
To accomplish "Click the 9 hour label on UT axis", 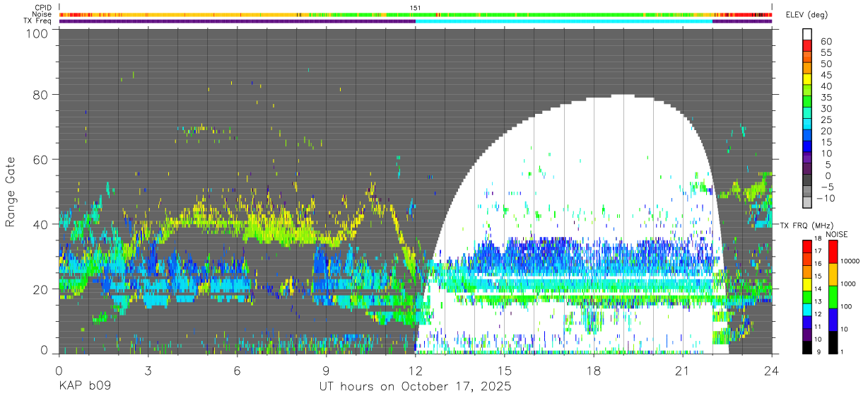I will [326, 371].
